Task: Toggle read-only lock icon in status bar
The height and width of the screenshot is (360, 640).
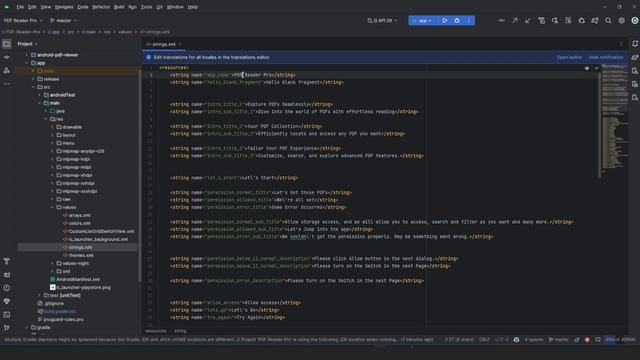Action: pyautogui.click(x=576, y=340)
